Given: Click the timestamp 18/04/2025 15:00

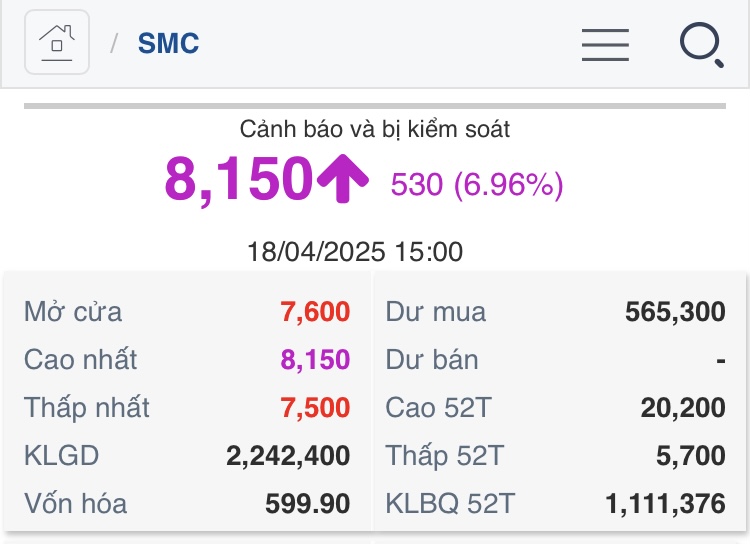Looking at the screenshot, I should [x=355, y=251].
